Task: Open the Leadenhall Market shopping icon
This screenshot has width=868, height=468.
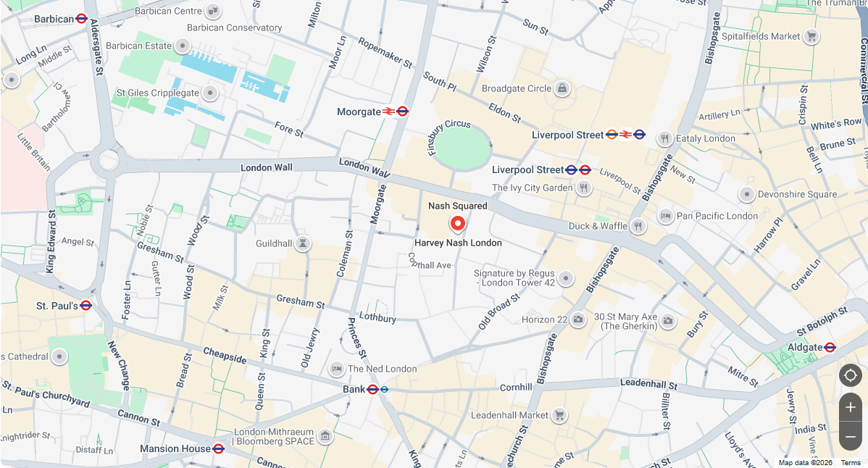Action: (x=559, y=415)
